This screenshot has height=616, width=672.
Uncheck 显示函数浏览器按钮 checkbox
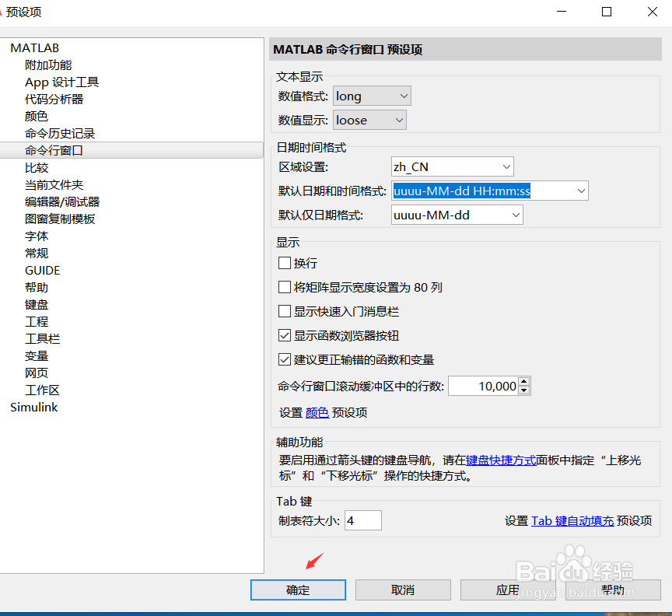click(285, 335)
